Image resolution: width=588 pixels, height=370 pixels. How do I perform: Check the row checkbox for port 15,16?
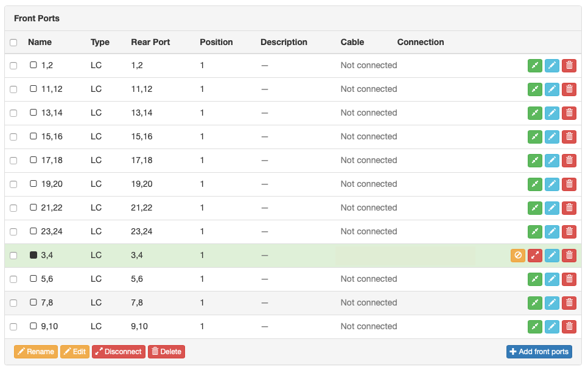[13, 137]
